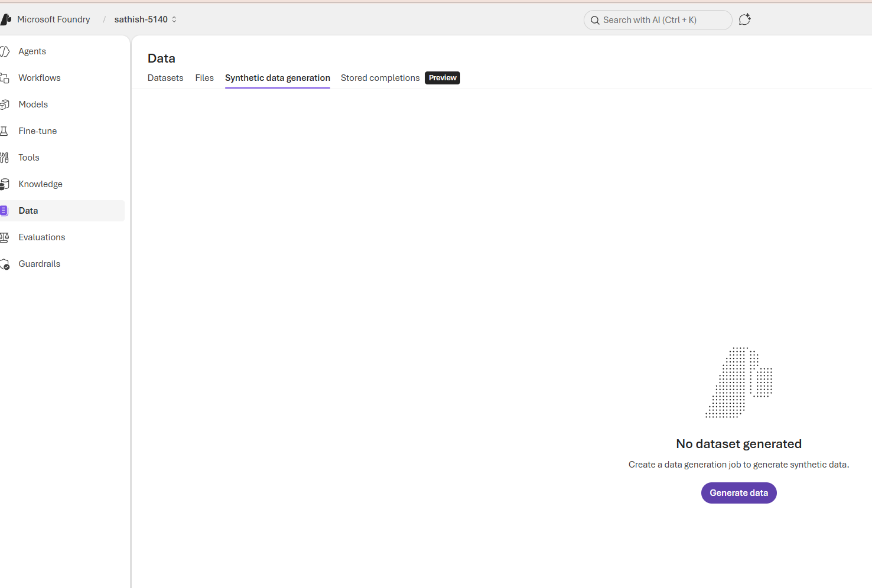Open Knowledge via its database icon
The image size is (872, 588).
pos(5,184)
